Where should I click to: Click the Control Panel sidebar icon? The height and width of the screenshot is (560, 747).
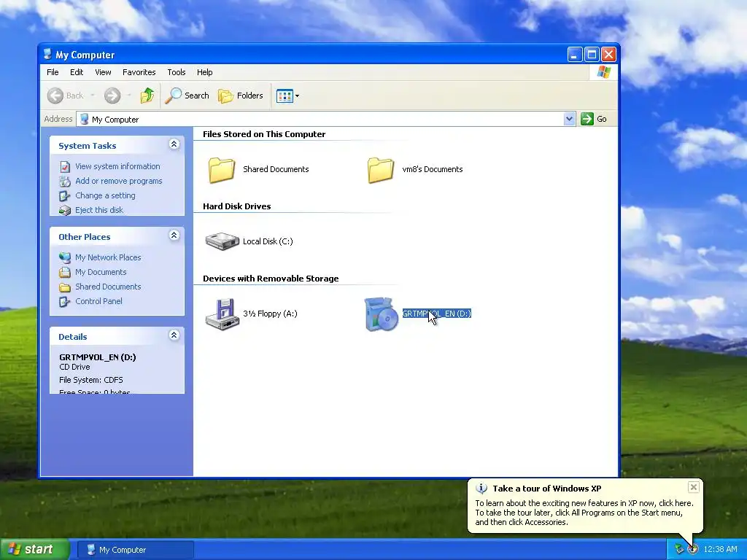click(65, 301)
